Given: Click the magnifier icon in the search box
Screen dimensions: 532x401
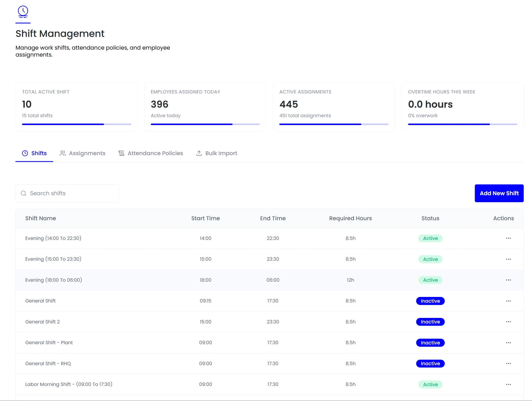Looking at the screenshot, I should click(x=24, y=193).
